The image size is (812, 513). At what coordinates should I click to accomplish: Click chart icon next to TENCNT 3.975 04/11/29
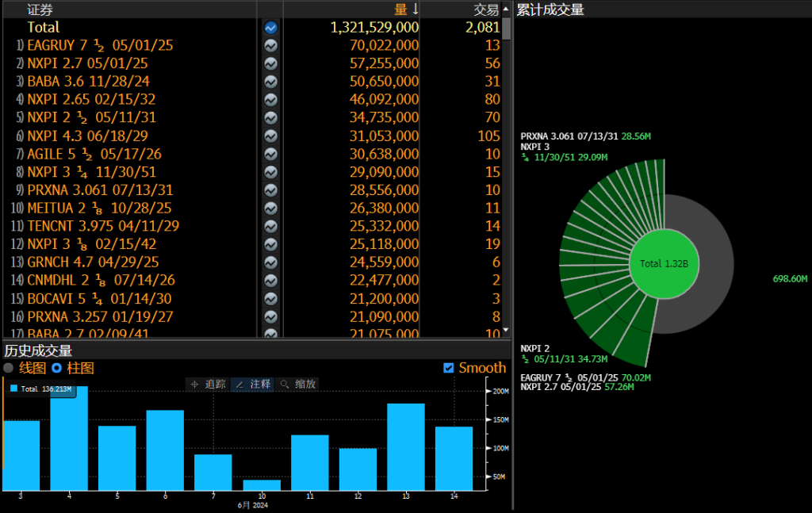(x=270, y=226)
